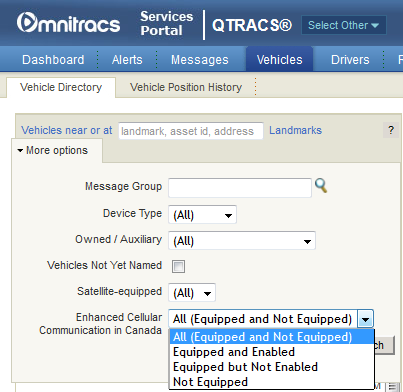403x392 pixels.
Task: Click the QTRACS® product name
Action: tap(252, 25)
